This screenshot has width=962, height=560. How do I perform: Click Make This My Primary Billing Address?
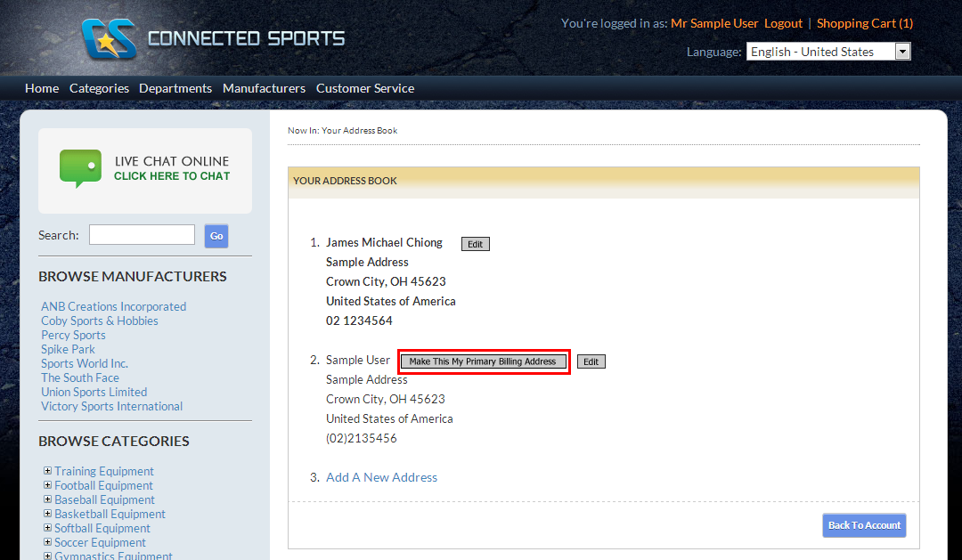483,361
